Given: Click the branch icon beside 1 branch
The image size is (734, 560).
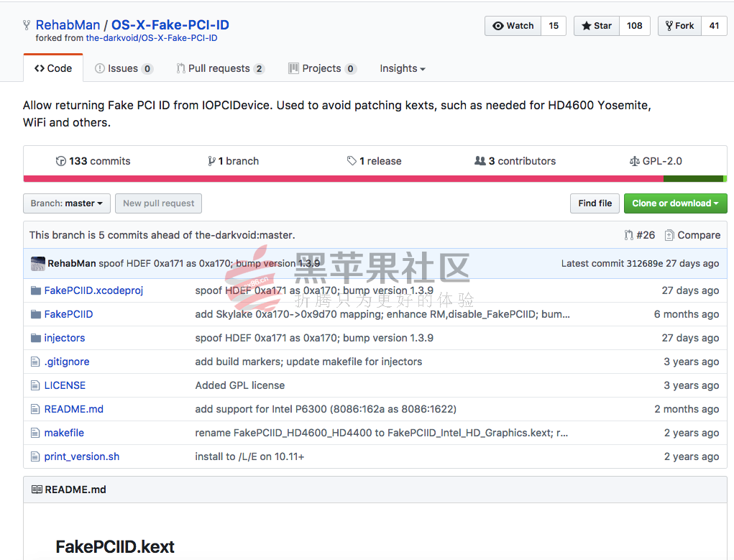Looking at the screenshot, I should [211, 161].
